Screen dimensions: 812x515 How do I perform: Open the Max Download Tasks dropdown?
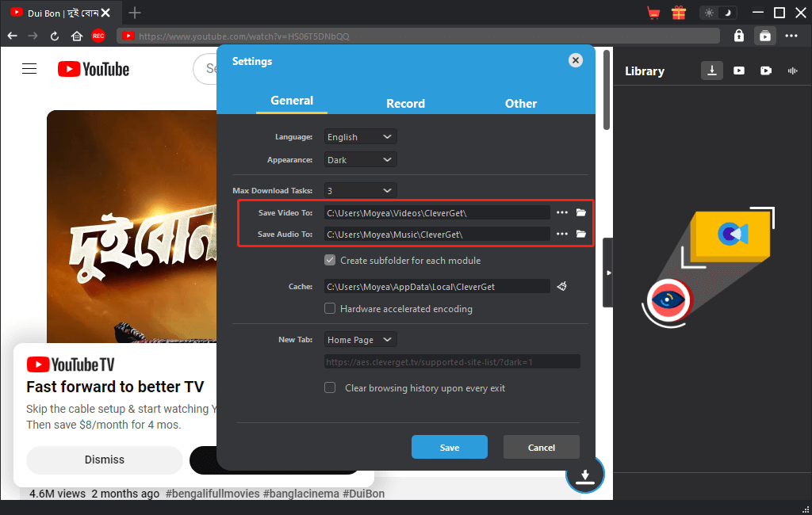[360, 190]
